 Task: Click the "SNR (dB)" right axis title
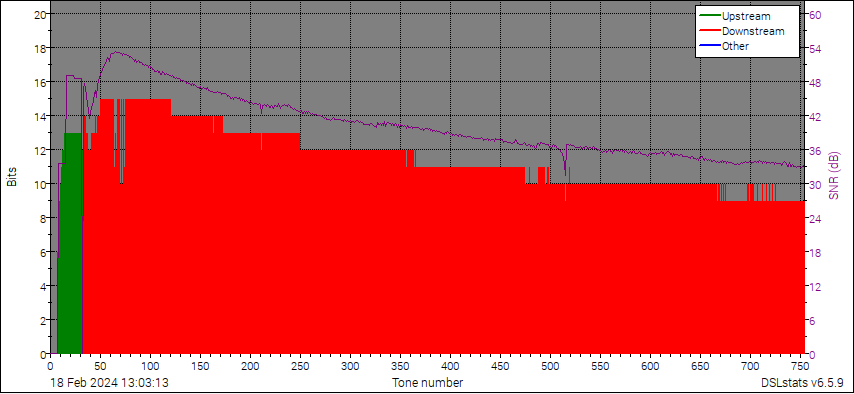[x=833, y=175]
